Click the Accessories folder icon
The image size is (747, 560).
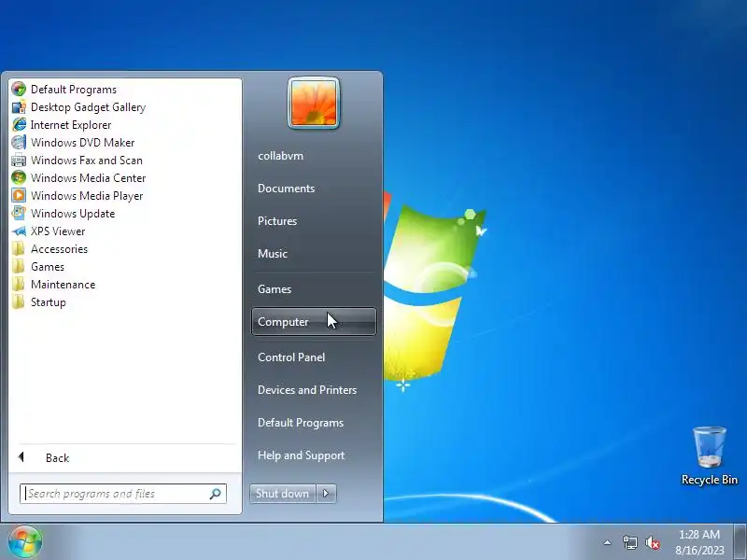(x=19, y=249)
